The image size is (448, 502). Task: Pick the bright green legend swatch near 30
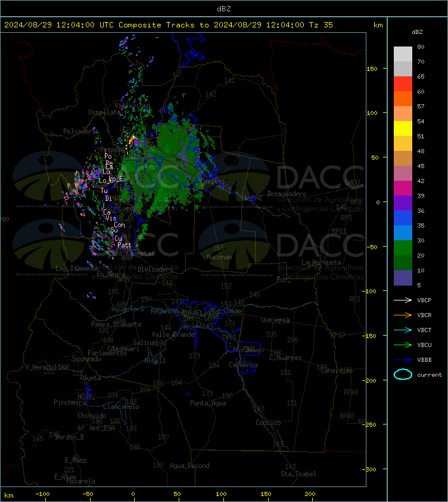(x=403, y=247)
